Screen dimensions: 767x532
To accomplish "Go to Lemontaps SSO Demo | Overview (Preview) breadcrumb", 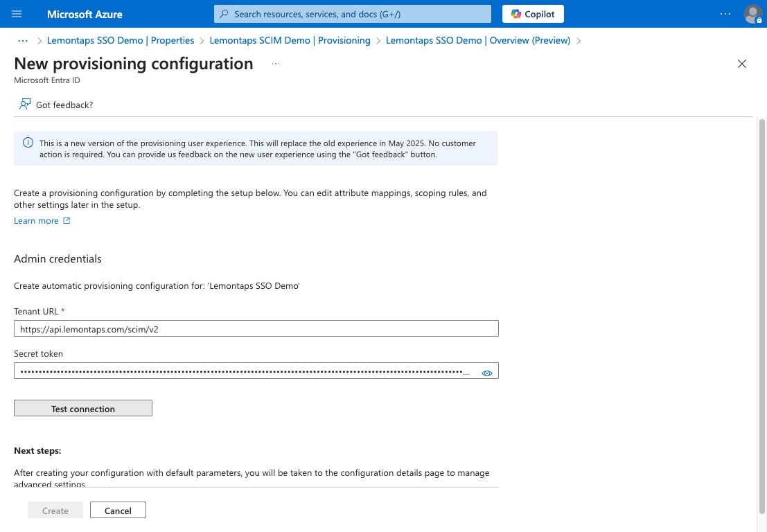I will [478, 41].
